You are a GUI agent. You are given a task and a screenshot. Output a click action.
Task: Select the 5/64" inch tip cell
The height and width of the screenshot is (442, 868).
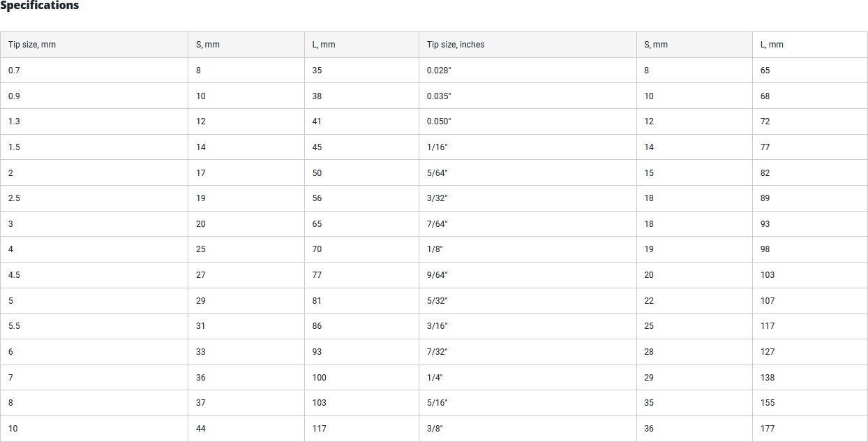pyautogui.click(x=527, y=173)
